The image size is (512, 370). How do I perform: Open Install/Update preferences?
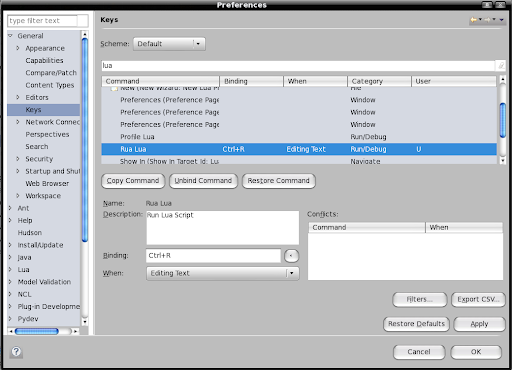click(40, 245)
